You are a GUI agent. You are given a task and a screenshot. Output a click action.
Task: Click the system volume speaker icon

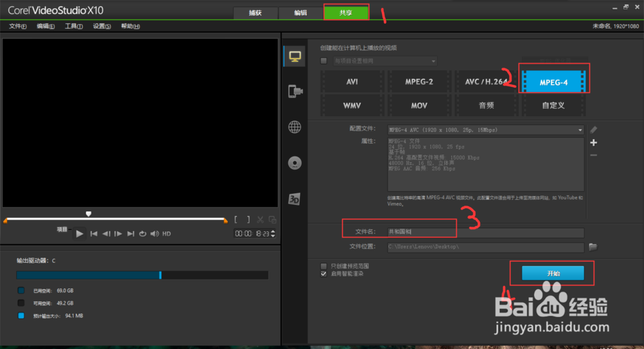155,234
